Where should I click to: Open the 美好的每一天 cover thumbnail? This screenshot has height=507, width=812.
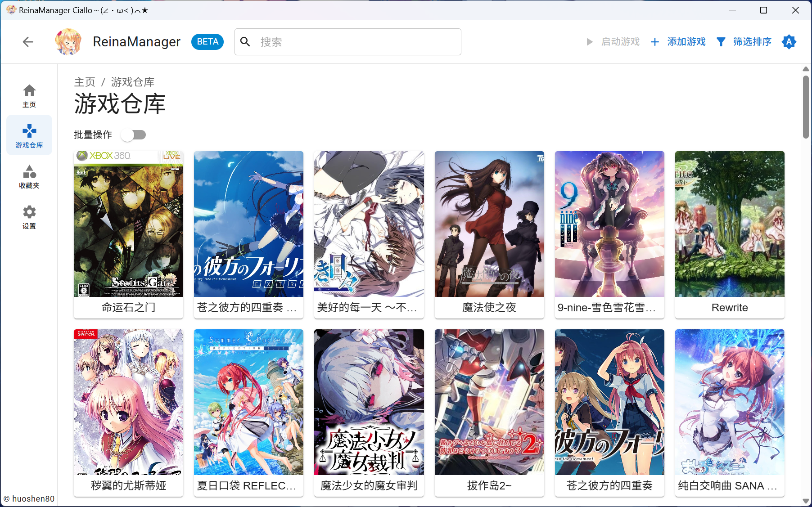pos(369,224)
